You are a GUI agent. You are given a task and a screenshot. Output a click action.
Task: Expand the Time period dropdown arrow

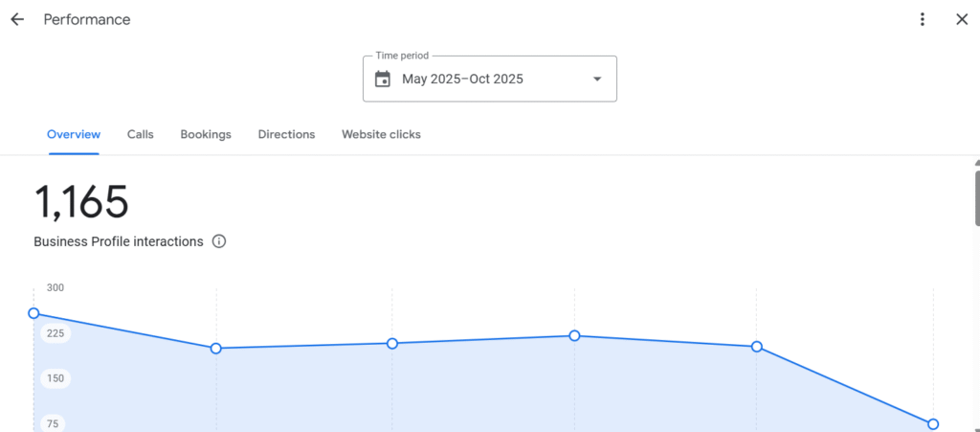pyautogui.click(x=597, y=80)
